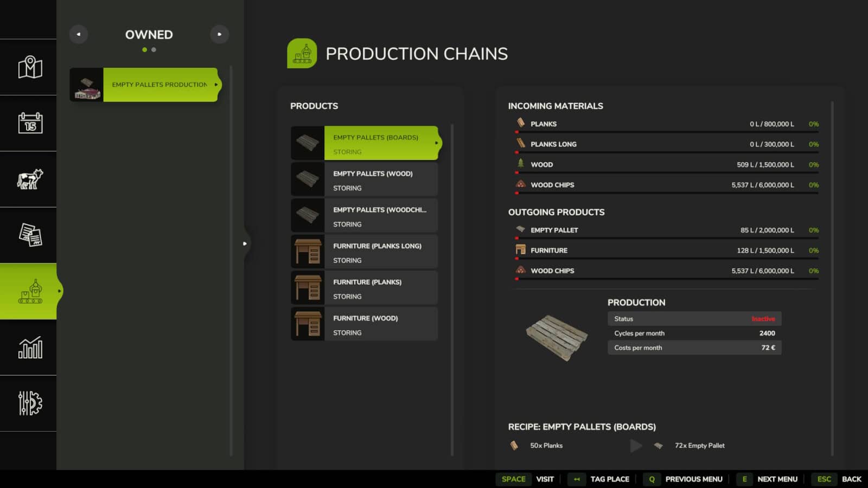Open the contracts documents icon
The image size is (868, 488).
click(30, 235)
